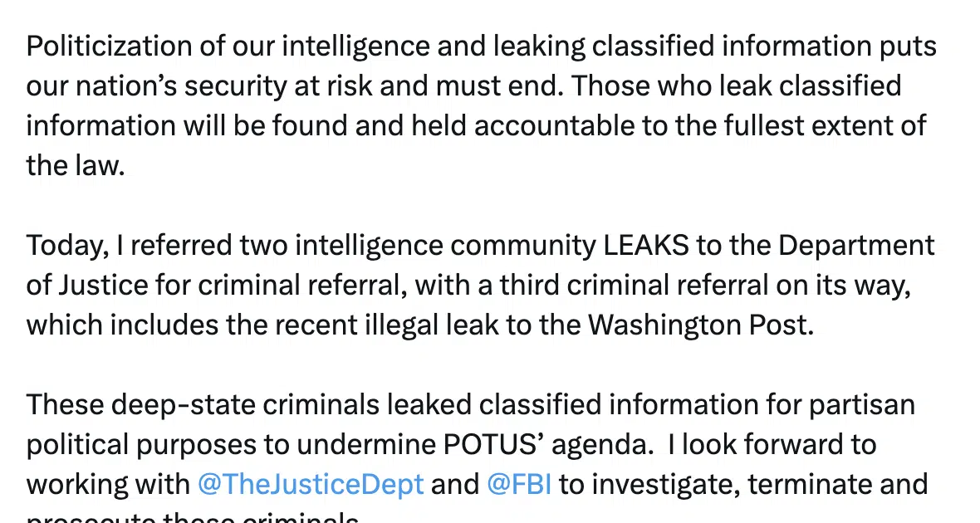Click "the law." ending the first paragraph

[x=76, y=165]
